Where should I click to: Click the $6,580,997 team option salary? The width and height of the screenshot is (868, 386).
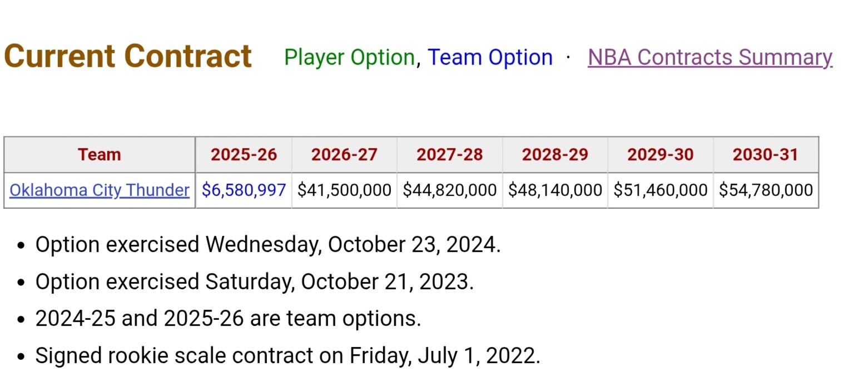[244, 191]
